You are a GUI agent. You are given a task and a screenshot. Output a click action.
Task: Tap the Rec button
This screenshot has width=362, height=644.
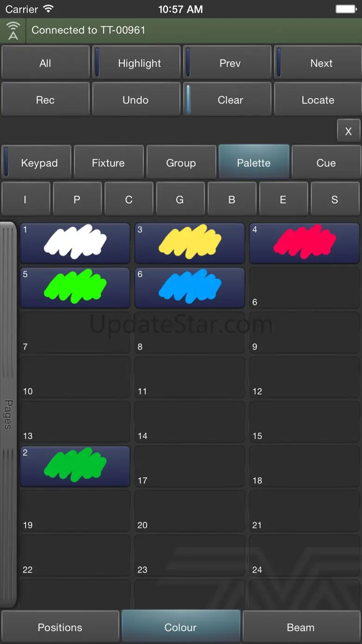point(45,100)
